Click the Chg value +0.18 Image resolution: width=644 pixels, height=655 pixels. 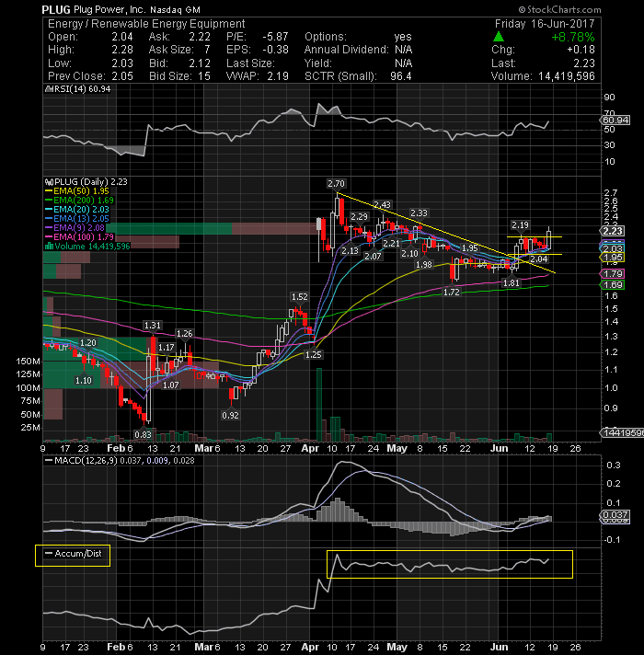coord(581,50)
